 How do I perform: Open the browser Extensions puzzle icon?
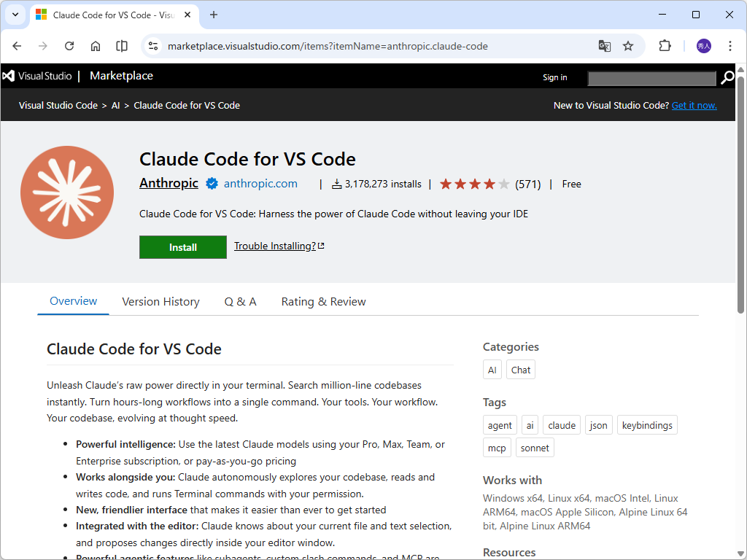665,45
